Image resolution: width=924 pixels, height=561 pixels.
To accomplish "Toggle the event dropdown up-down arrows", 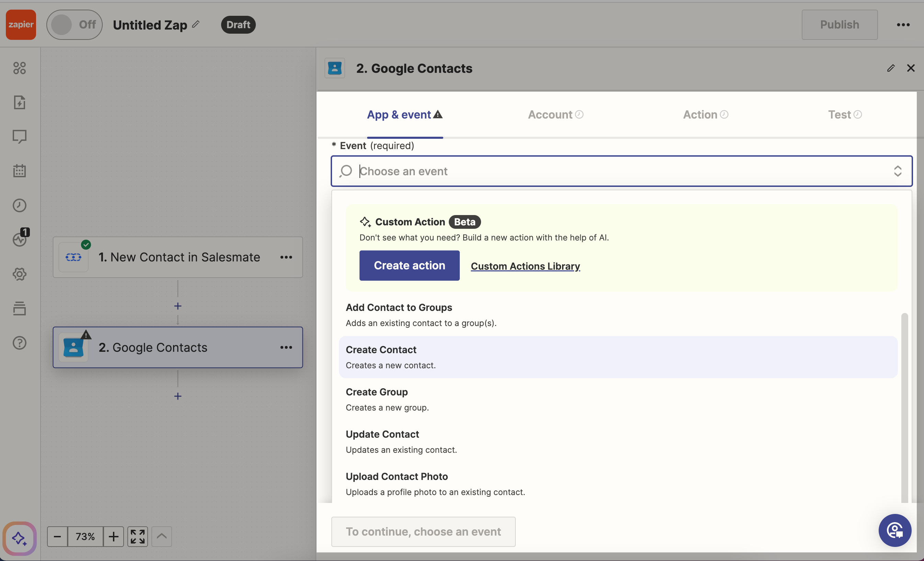I will pos(897,171).
